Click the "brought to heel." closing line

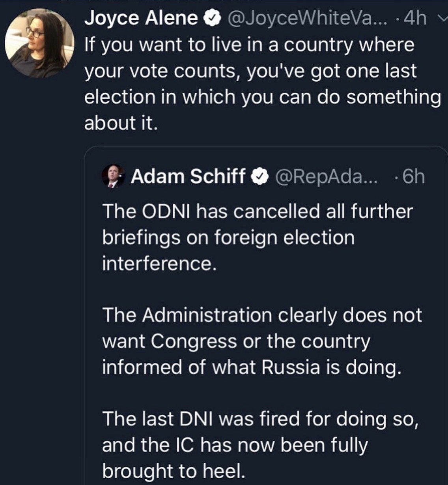tap(174, 471)
